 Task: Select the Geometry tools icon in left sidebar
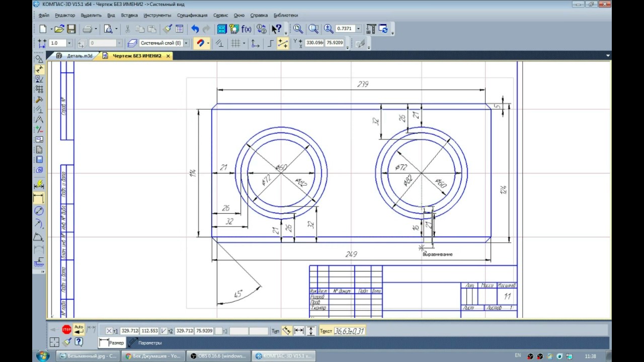pyautogui.click(x=39, y=59)
